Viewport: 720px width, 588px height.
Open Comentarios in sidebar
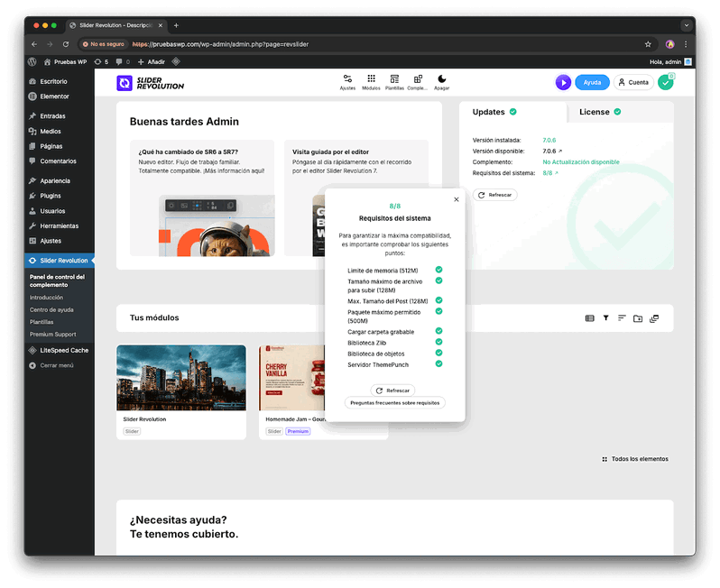[x=58, y=161]
